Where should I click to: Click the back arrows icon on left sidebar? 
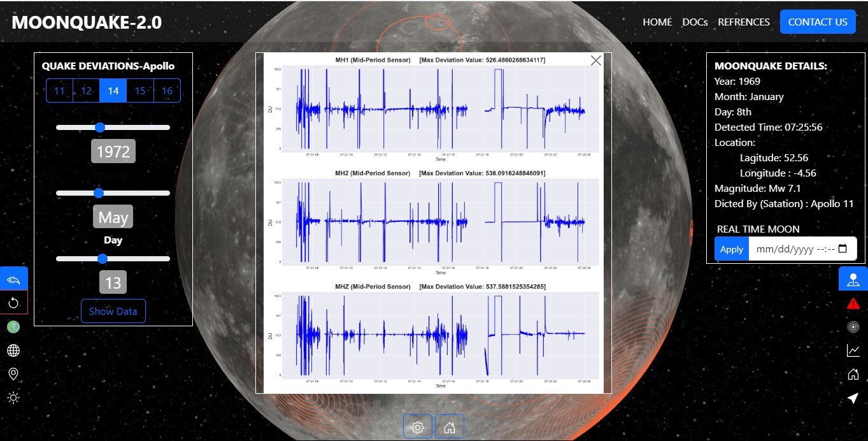(13, 280)
